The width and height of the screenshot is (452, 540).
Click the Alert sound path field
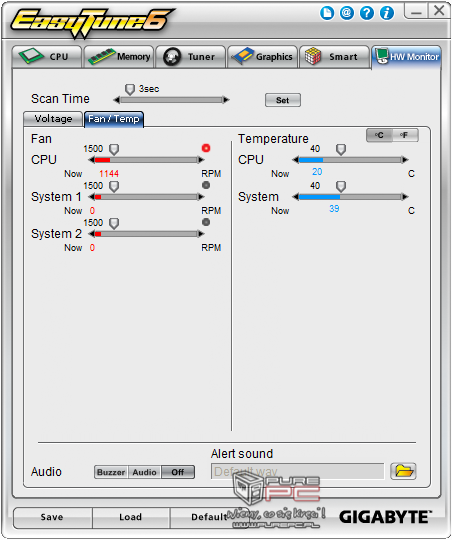[x=297, y=471]
